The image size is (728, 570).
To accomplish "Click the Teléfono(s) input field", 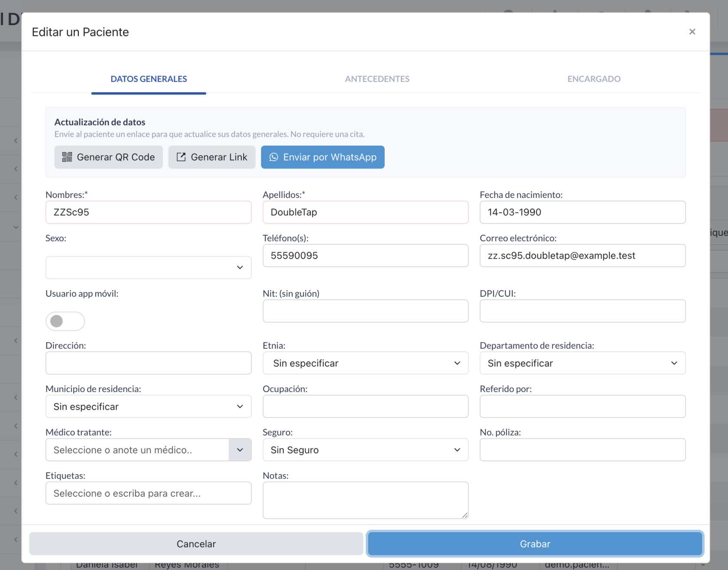I will (x=365, y=256).
